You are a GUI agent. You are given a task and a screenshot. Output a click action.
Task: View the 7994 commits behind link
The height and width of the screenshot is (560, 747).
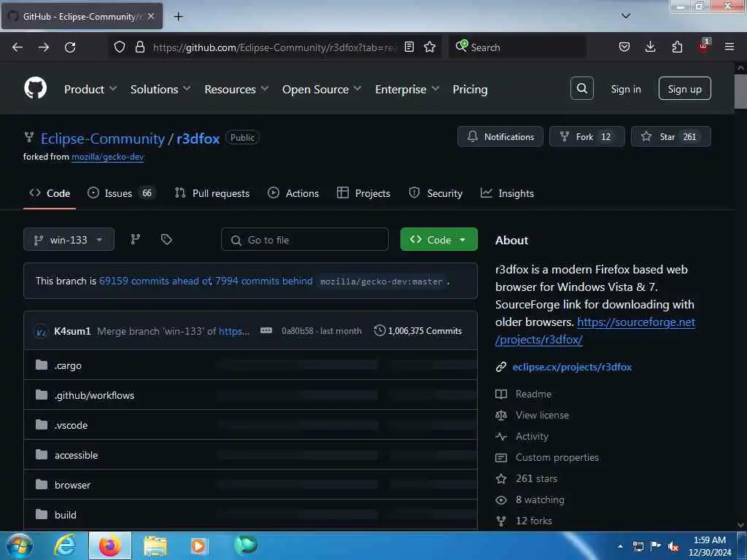264,281
